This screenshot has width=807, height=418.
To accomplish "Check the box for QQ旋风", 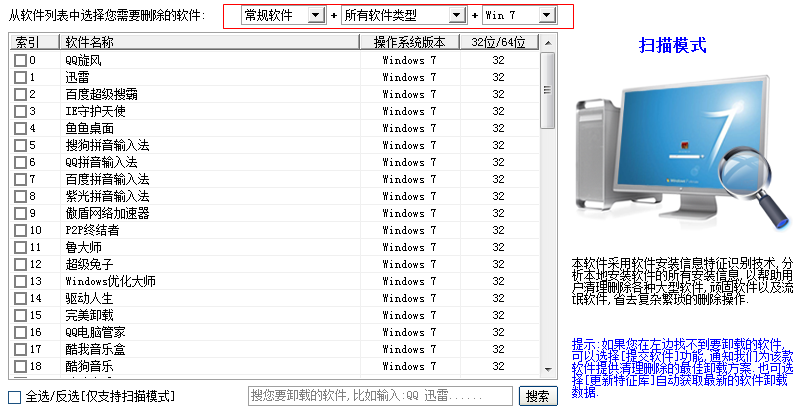I will 20,61.
